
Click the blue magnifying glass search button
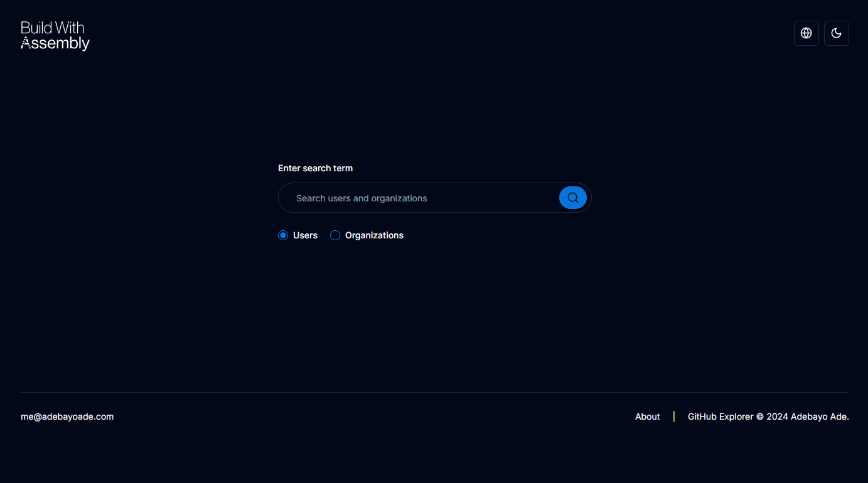point(572,198)
